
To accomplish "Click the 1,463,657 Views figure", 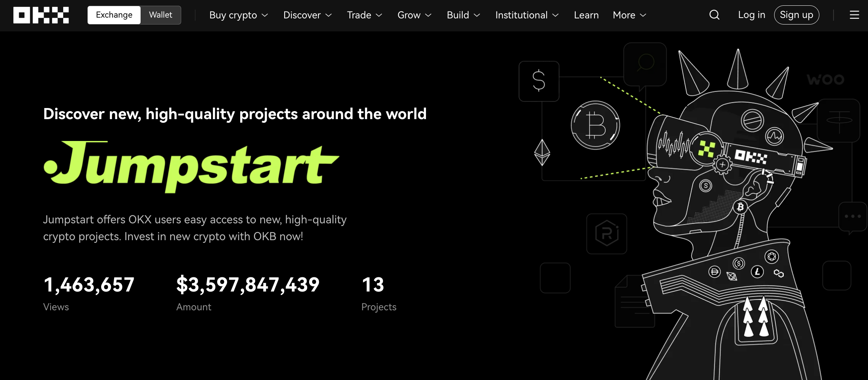I will [x=89, y=285].
